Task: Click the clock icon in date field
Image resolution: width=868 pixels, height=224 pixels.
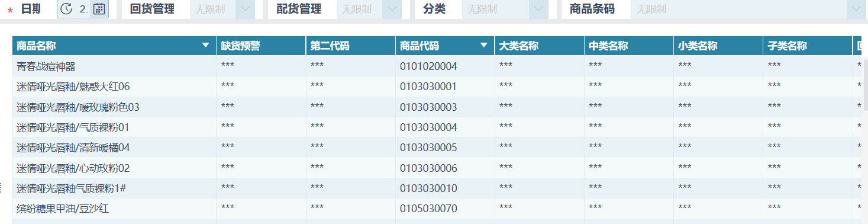Action: [x=66, y=9]
